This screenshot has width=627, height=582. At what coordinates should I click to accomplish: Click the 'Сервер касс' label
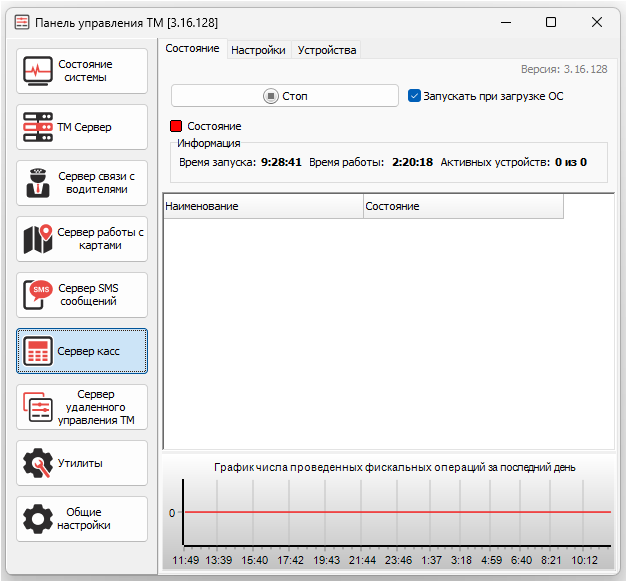click(x=88, y=351)
